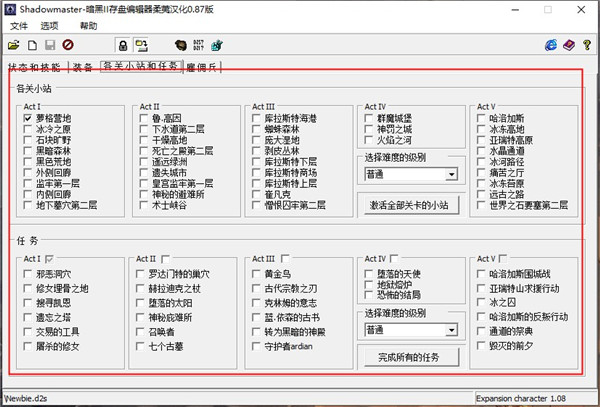Select the 各关小站和任务 tab
This screenshot has height=407, width=600.
coord(140,66)
